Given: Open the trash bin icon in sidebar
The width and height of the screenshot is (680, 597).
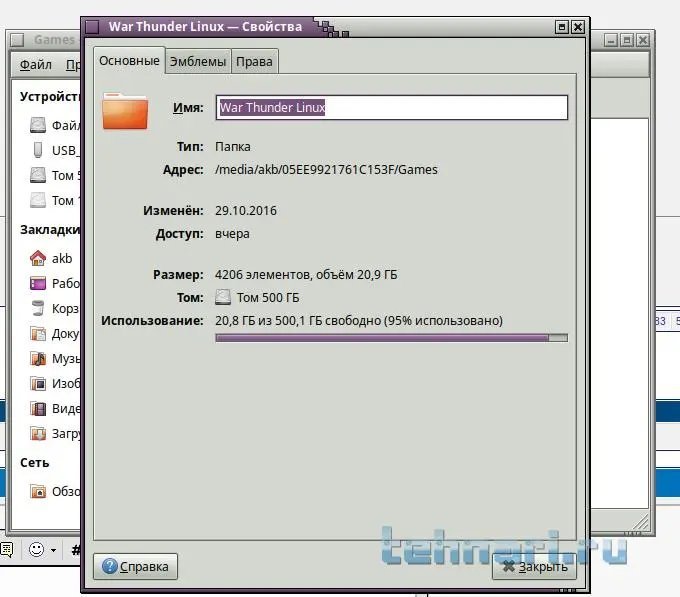Looking at the screenshot, I should pyautogui.click(x=38, y=308).
